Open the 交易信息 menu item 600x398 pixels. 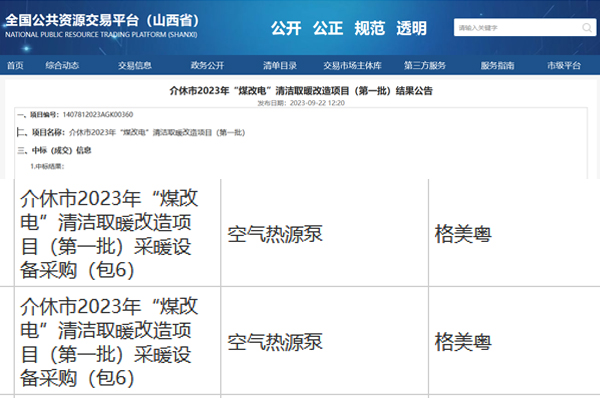[135, 65]
